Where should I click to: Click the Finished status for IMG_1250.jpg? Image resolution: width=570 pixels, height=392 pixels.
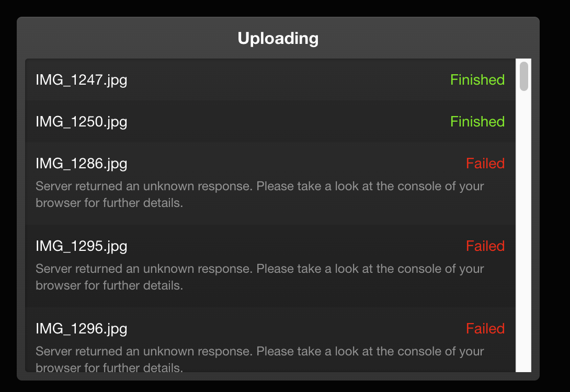click(477, 122)
